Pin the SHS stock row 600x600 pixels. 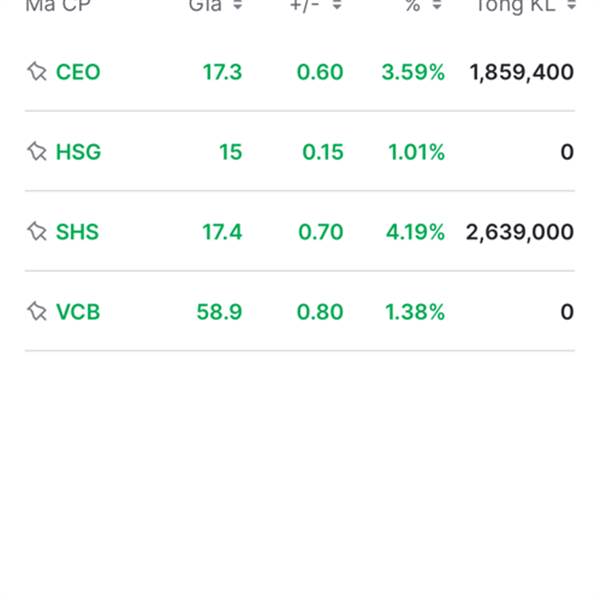pyautogui.click(x=37, y=232)
